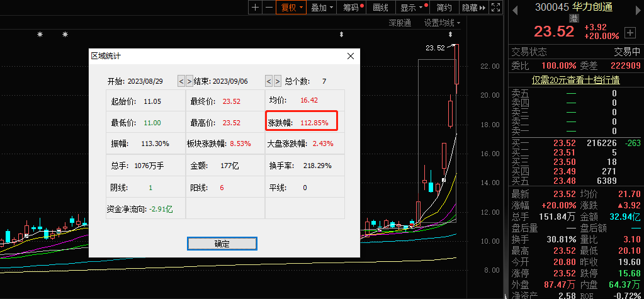Move start date earlier with left arrow
The height and width of the screenshot is (299, 644).
pos(181,81)
